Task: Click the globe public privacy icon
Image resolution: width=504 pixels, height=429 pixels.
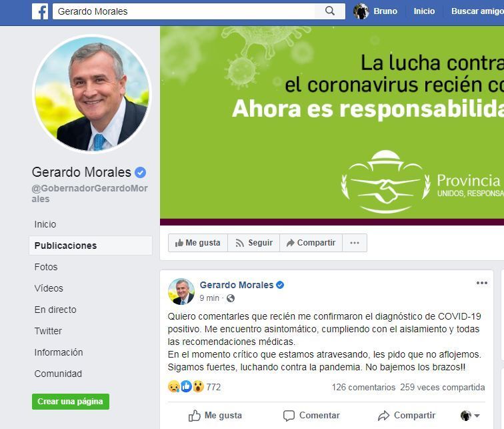Action: (231, 298)
